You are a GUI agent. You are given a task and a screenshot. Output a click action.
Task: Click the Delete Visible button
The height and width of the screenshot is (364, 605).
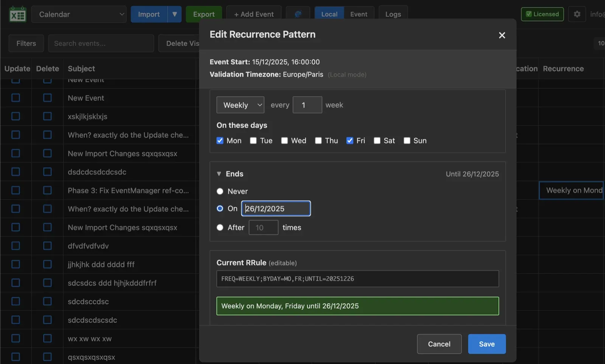(x=180, y=43)
